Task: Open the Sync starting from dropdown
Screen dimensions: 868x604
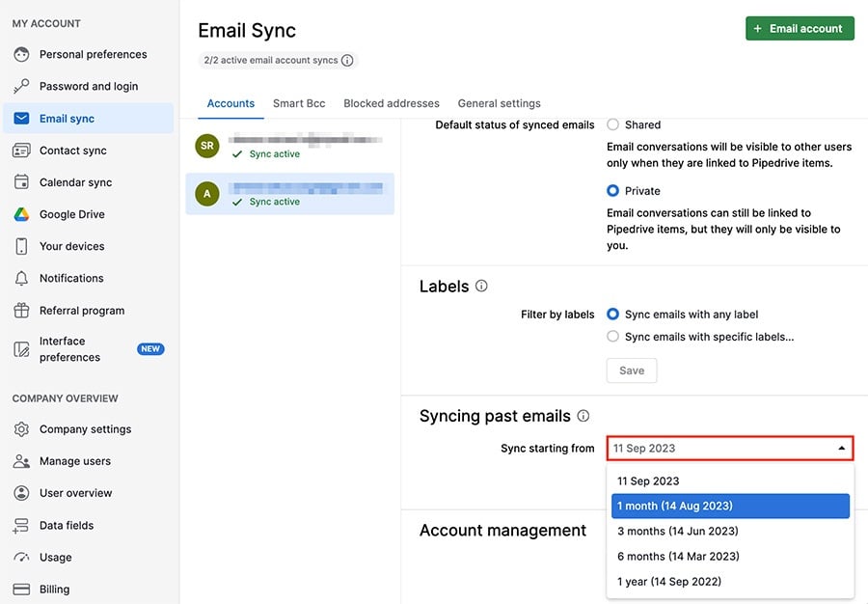Action: 729,448
